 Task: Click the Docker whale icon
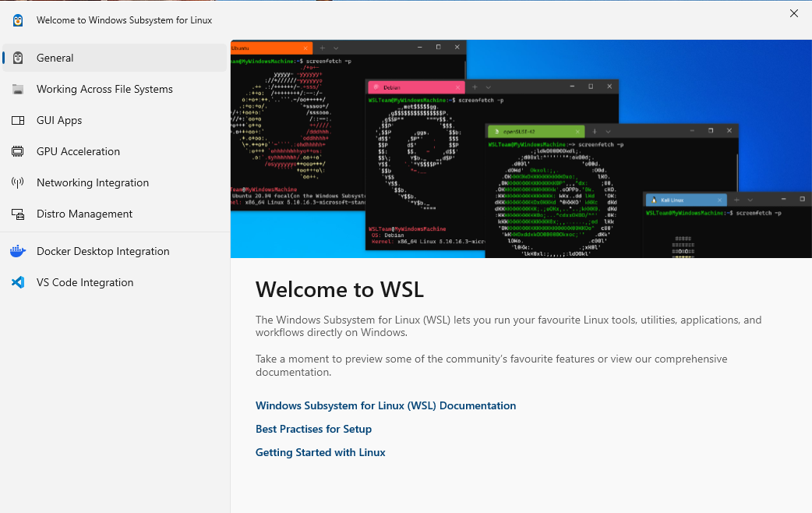[17, 251]
